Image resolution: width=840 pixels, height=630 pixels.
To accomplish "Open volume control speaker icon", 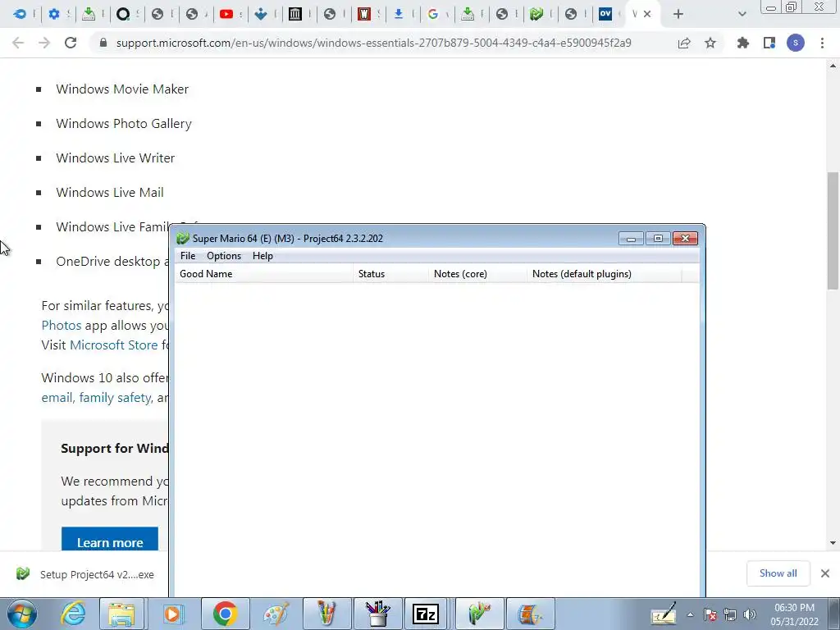I will click(750, 614).
